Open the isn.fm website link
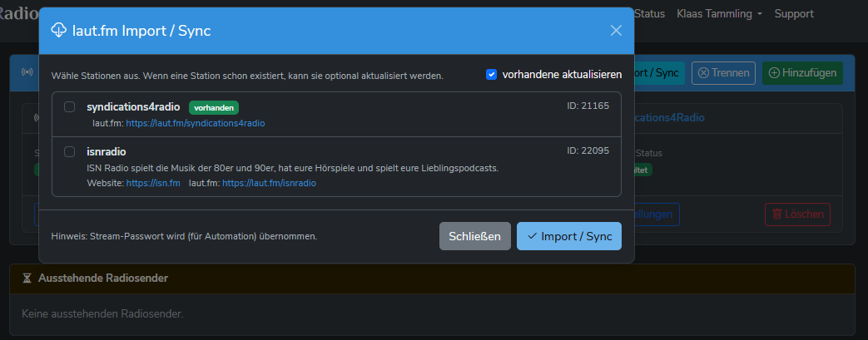 [153, 183]
